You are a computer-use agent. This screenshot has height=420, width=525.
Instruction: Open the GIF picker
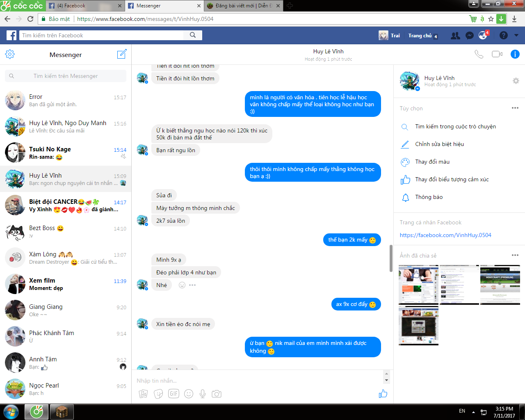tap(173, 394)
